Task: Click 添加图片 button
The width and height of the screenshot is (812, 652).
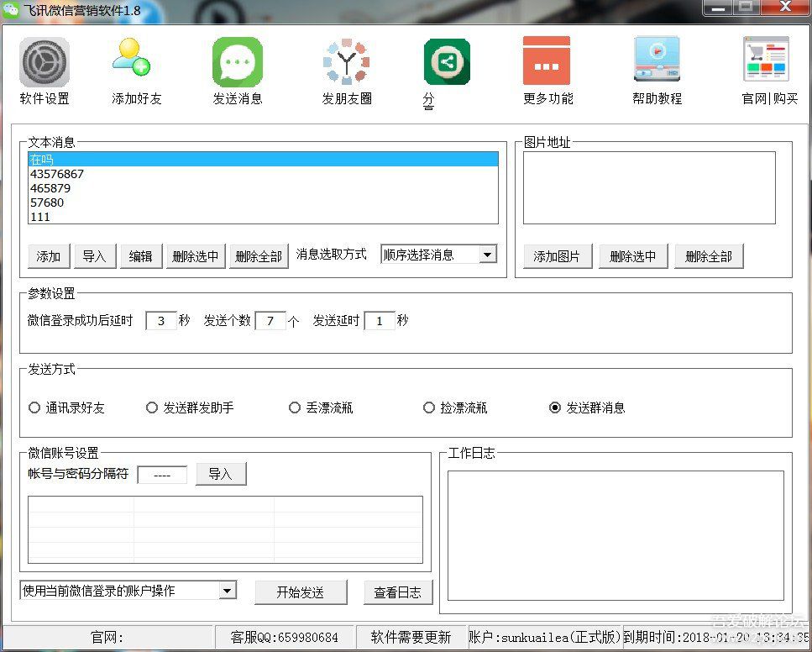Action: tap(558, 256)
